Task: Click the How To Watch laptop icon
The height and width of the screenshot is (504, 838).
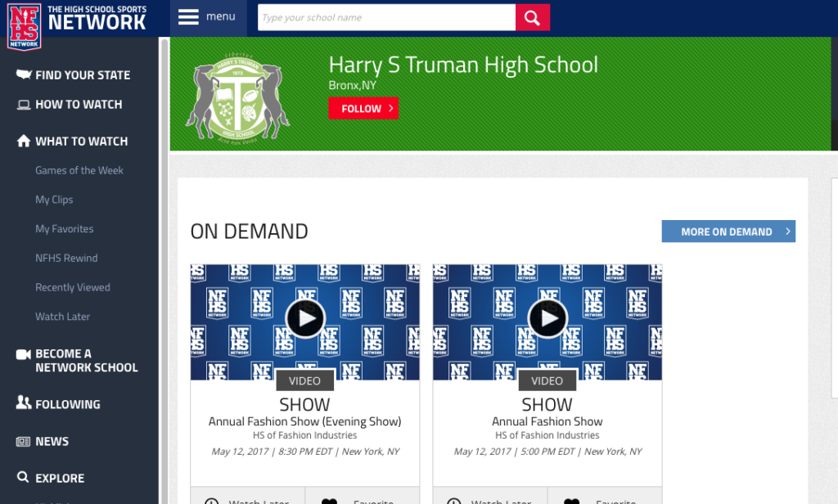Action: coord(24,105)
